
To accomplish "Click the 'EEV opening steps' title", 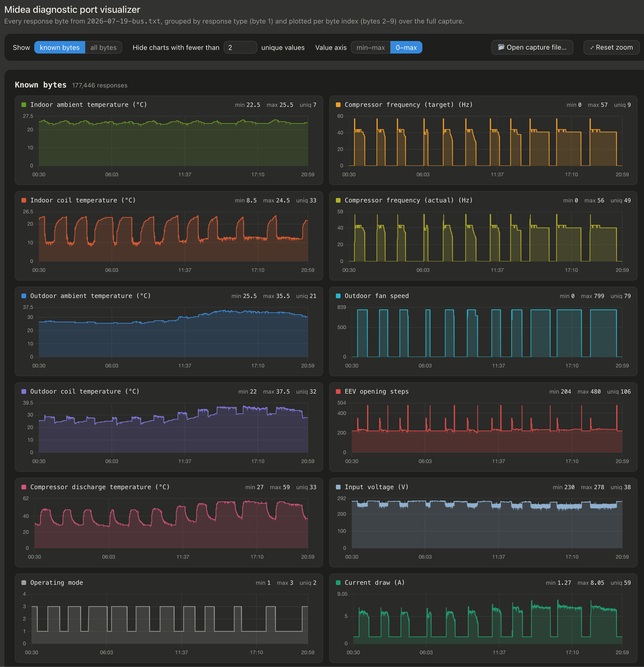I will 377,392.
